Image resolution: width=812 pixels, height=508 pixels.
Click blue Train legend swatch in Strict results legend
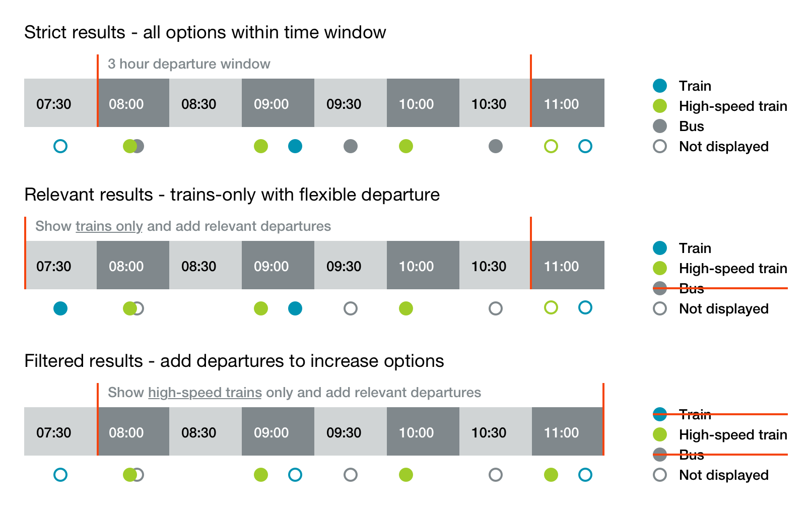pos(660,86)
